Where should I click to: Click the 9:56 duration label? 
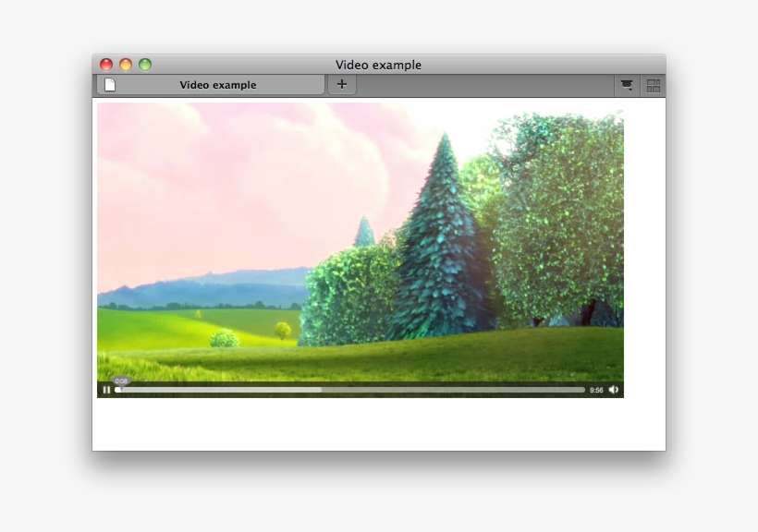point(596,390)
